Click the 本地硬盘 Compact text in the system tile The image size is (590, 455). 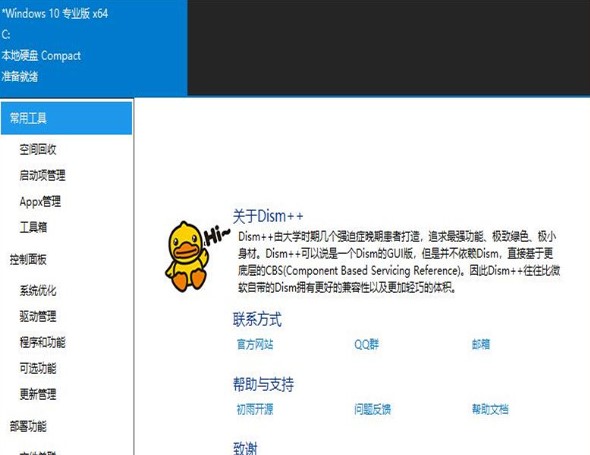41,56
